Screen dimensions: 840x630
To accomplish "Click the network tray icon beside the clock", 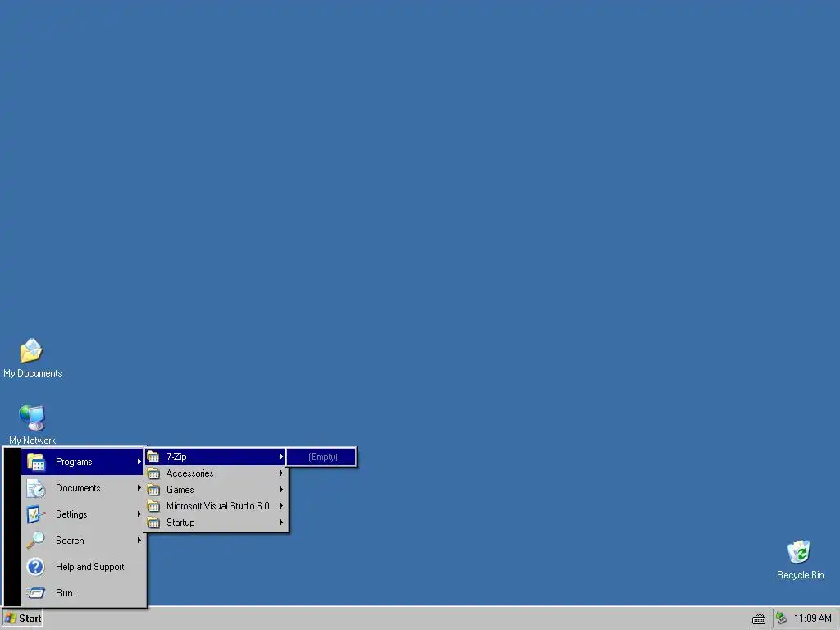I will [x=782, y=619].
